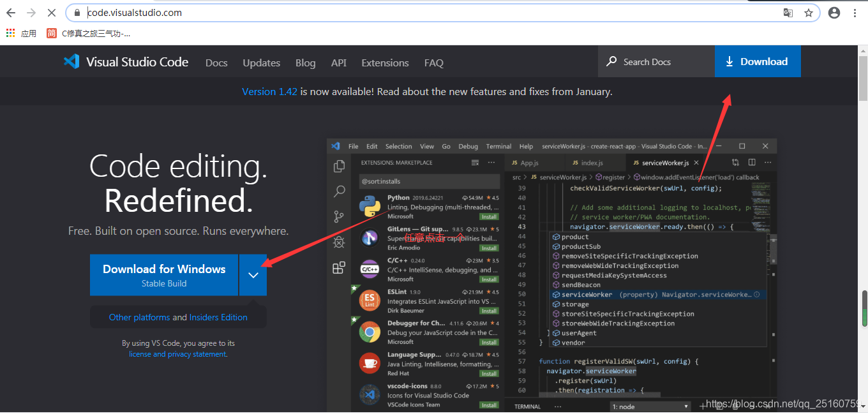The image size is (868, 416).
Task: Open the Docs nav item
Action: (216, 63)
